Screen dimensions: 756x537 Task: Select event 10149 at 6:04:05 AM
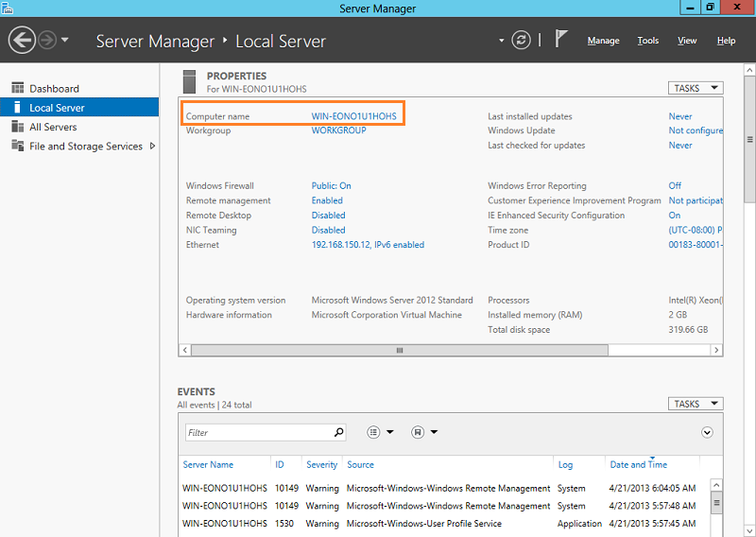[444, 488]
